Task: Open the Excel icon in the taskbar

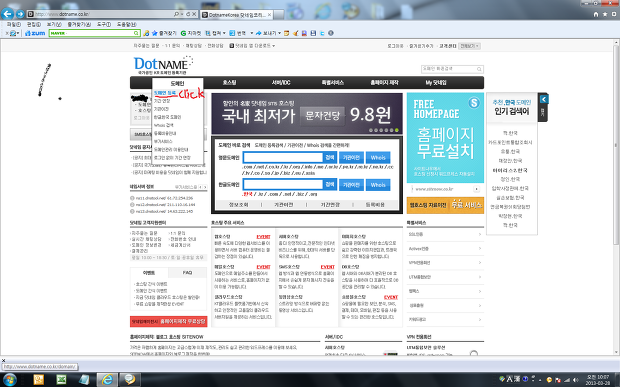Action: [61, 379]
